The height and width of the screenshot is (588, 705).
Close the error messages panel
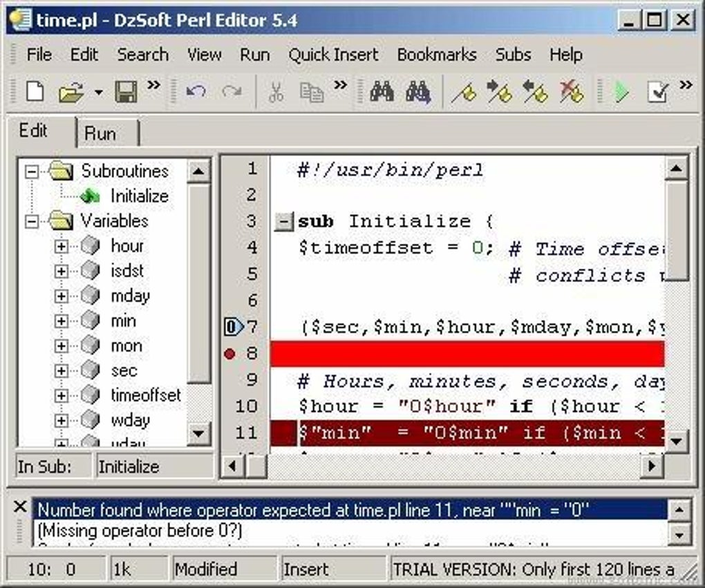pyautogui.click(x=20, y=506)
